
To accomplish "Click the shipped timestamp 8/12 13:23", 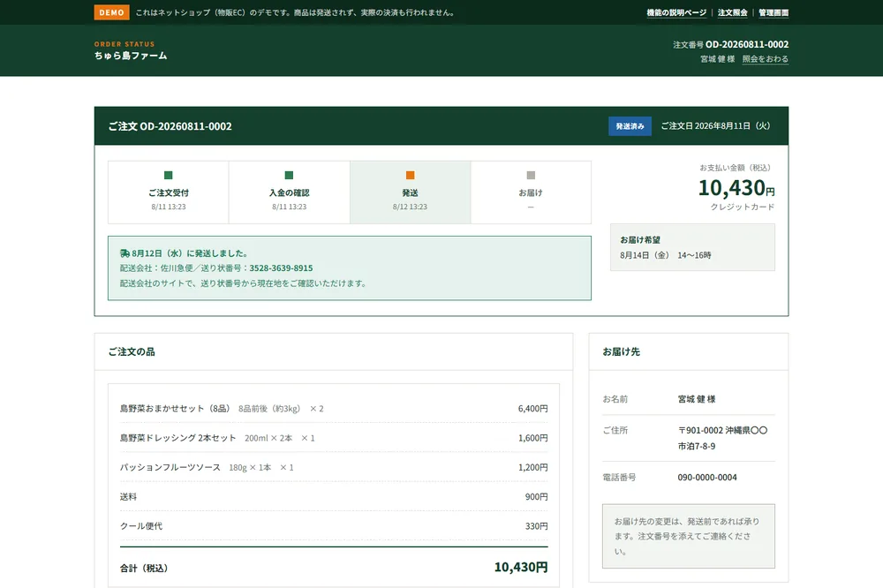I will [x=410, y=207].
